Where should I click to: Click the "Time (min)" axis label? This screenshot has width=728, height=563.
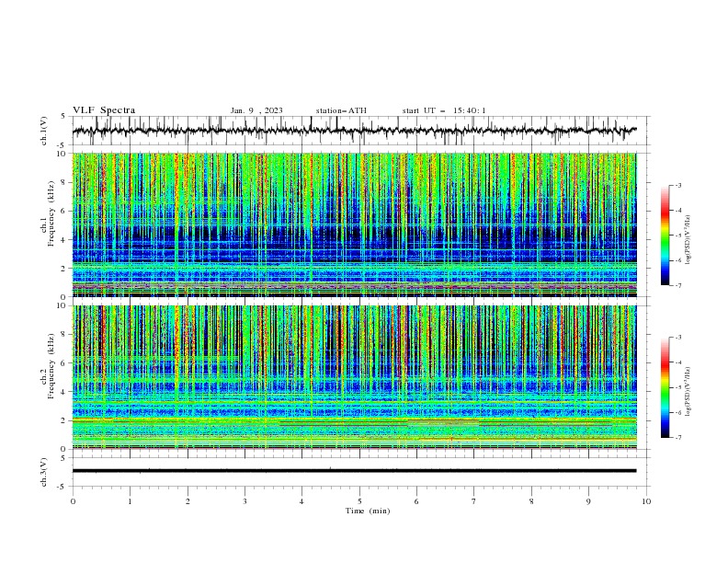click(x=368, y=511)
